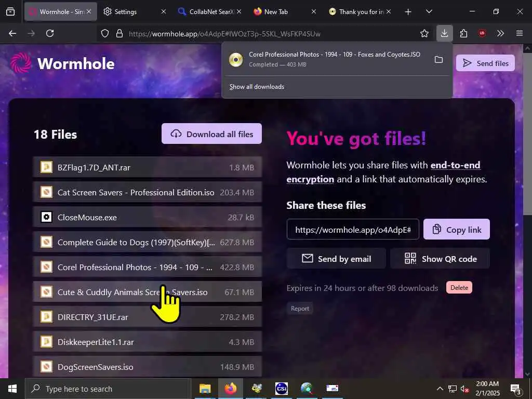The width and height of the screenshot is (532, 399).
Task: Download Corel Professional Photos 422.8 MB file
Action: click(x=147, y=267)
